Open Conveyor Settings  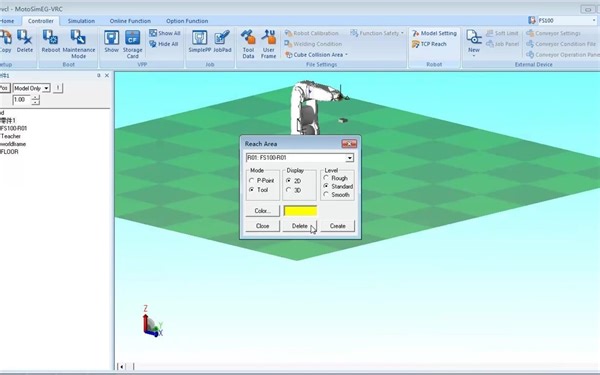pyautogui.click(x=553, y=33)
